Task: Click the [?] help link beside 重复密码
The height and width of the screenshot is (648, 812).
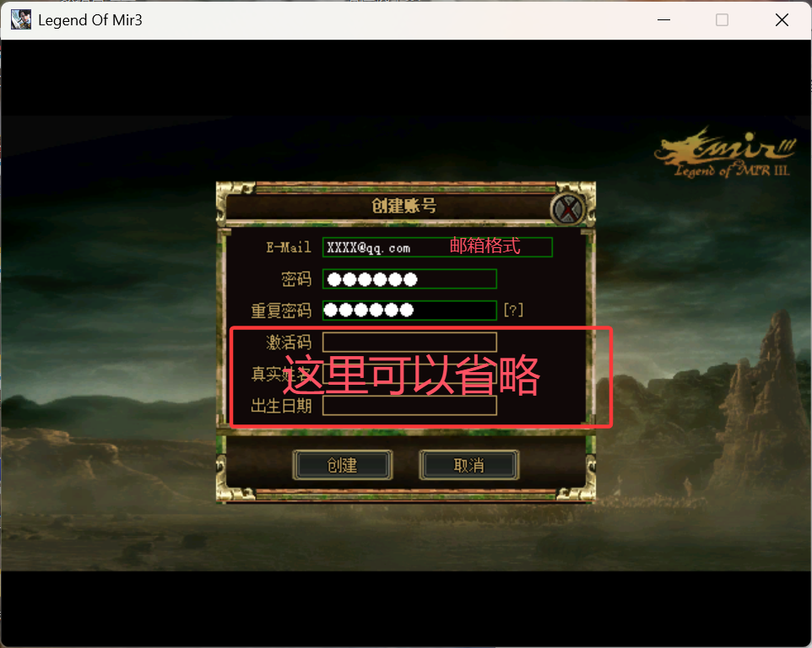Action: [x=513, y=310]
